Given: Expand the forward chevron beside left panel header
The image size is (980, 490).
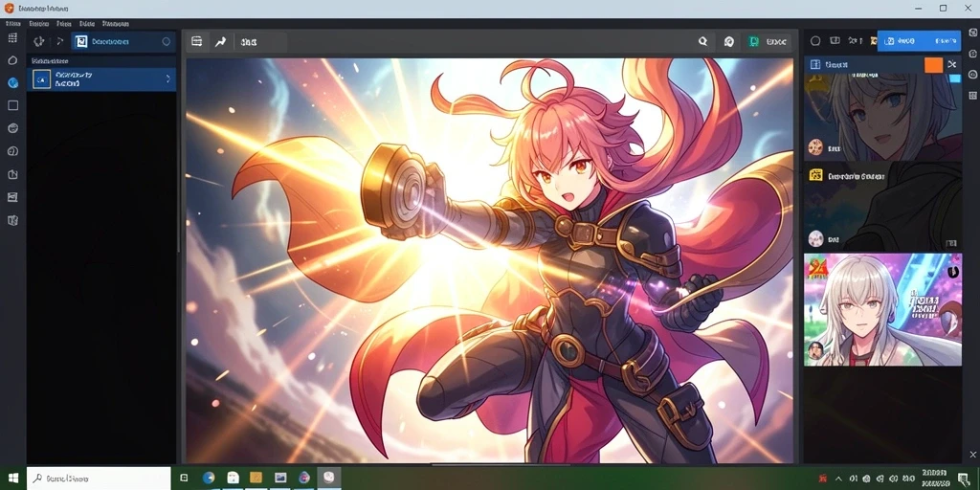Looking at the screenshot, I should (x=60, y=42).
